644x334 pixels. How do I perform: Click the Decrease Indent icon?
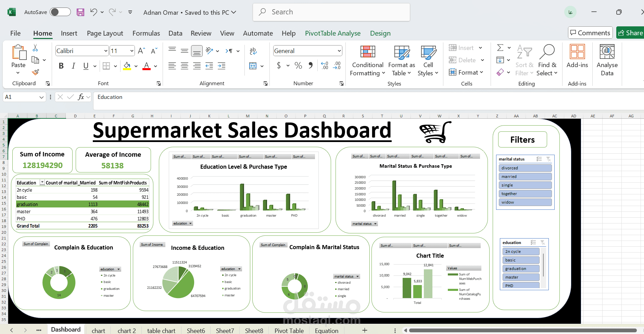coord(209,66)
